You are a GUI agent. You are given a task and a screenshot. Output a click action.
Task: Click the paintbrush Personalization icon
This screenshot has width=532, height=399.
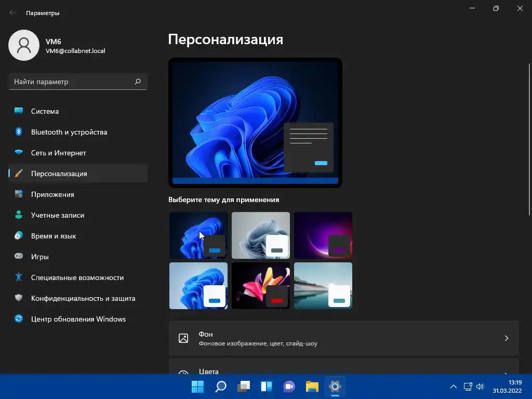point(19,174)
